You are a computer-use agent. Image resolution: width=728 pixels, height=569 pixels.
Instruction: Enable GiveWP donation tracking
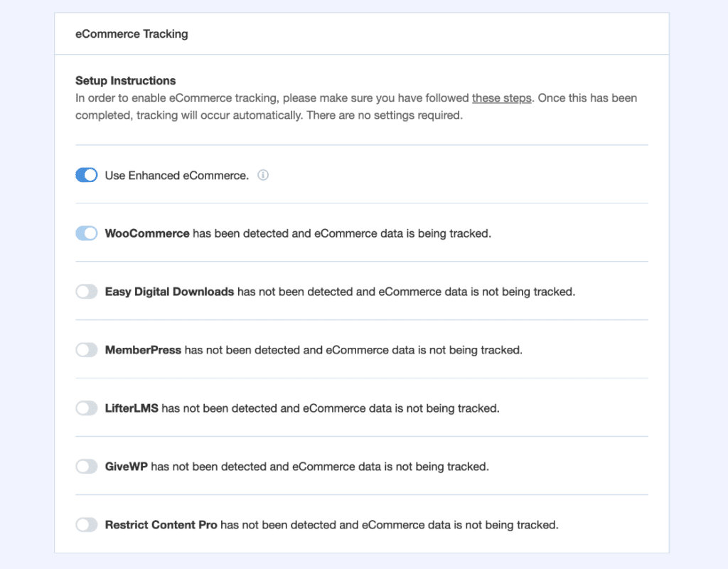(x=86, y=466)
